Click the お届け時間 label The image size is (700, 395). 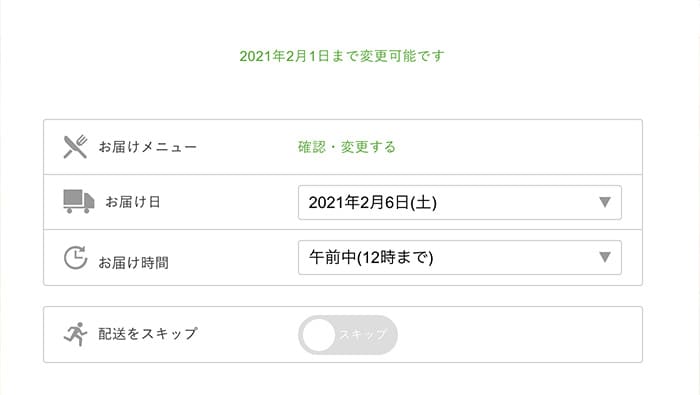click(x=133, y=262)
